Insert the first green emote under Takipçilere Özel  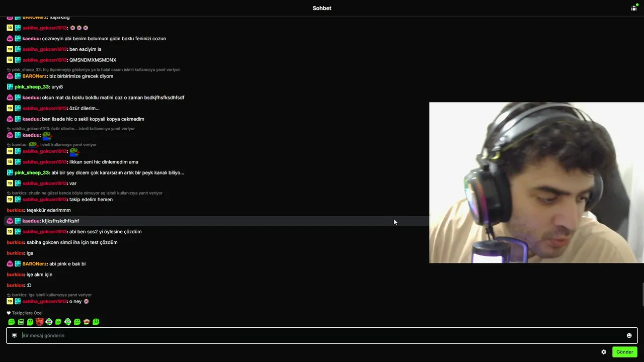(x=12, y=322)
